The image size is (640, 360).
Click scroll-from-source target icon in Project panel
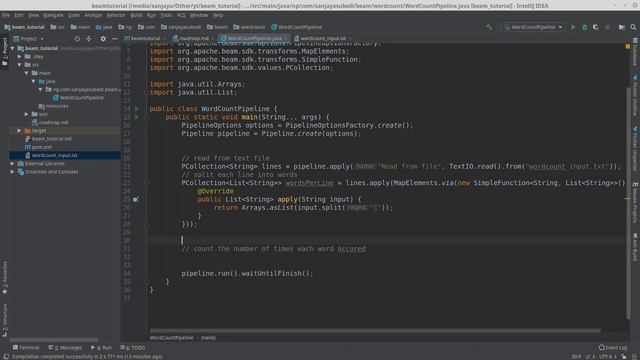point(77,38)
